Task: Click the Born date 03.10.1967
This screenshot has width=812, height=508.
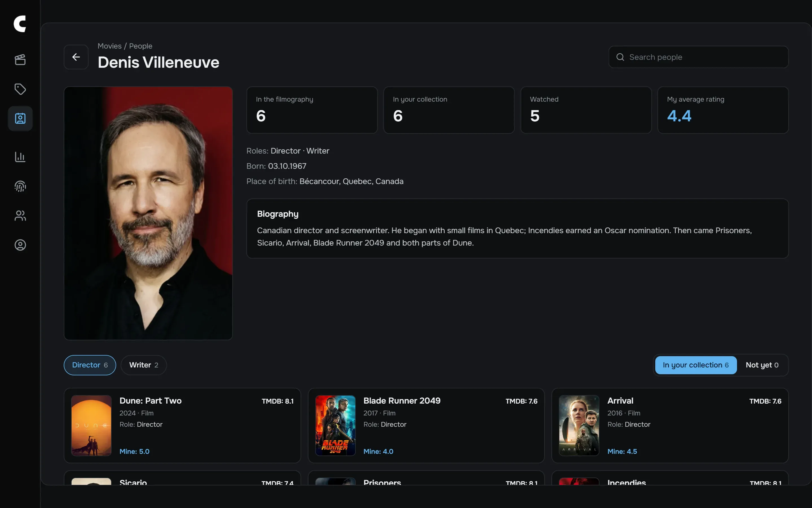Action: (x=287, y=166)
